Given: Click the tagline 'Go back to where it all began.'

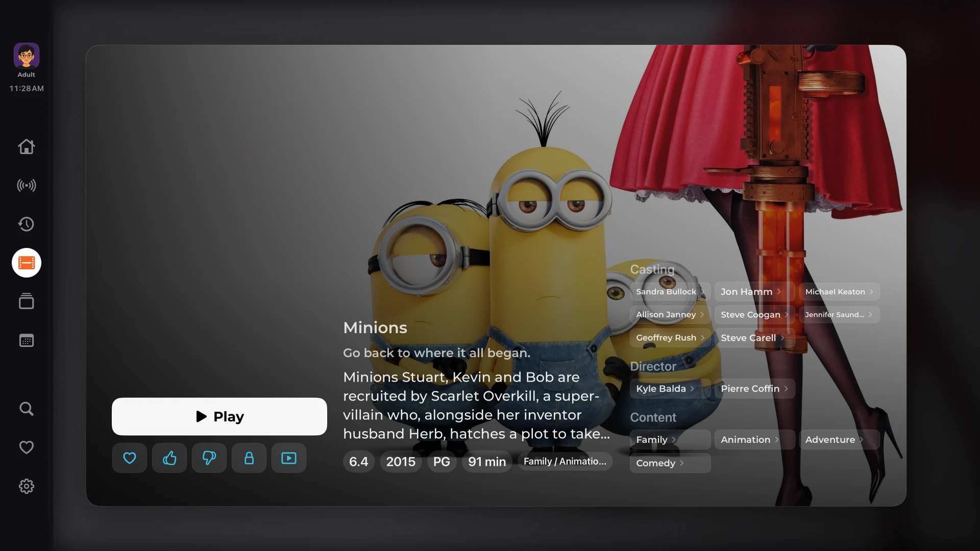Looking at the screenshot, I should pyautogui.click(x=437, y=353).
